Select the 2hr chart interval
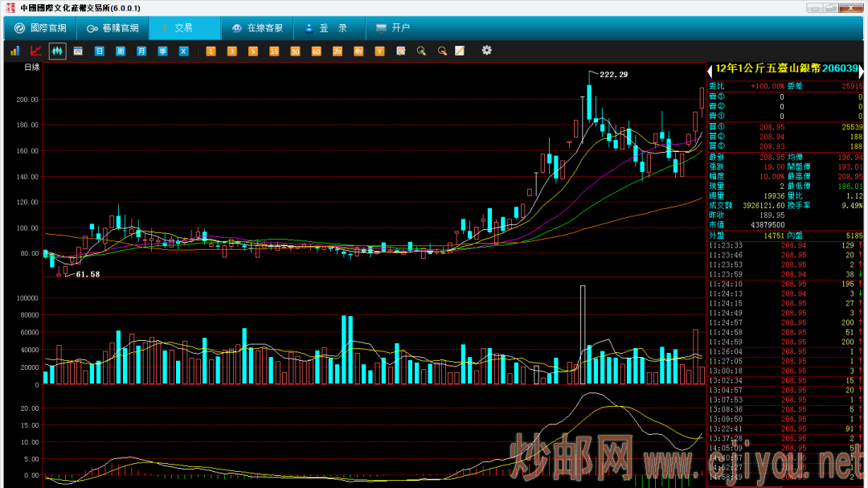This screenshot has height=488, width=868. pos(338,51)
